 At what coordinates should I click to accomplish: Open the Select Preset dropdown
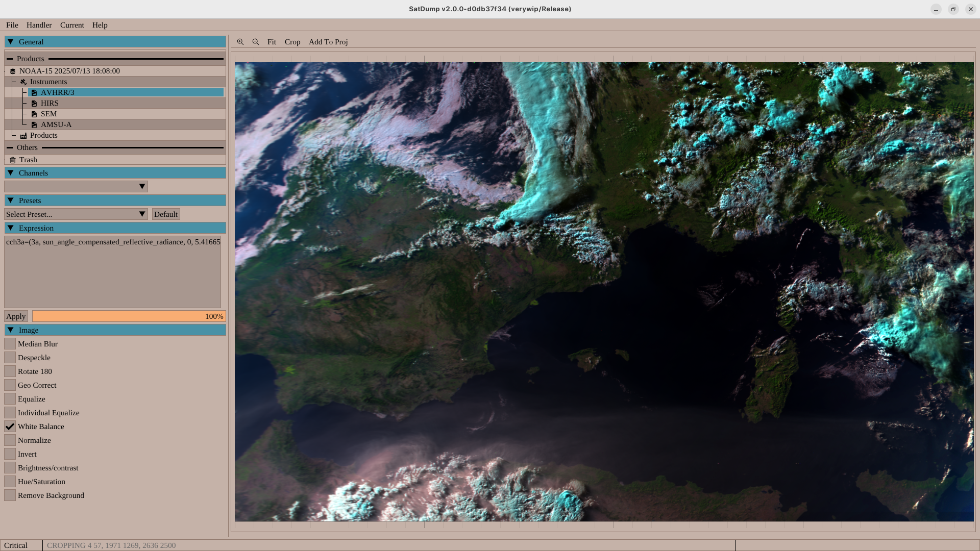pyautogui.click(x=76, y=214)
